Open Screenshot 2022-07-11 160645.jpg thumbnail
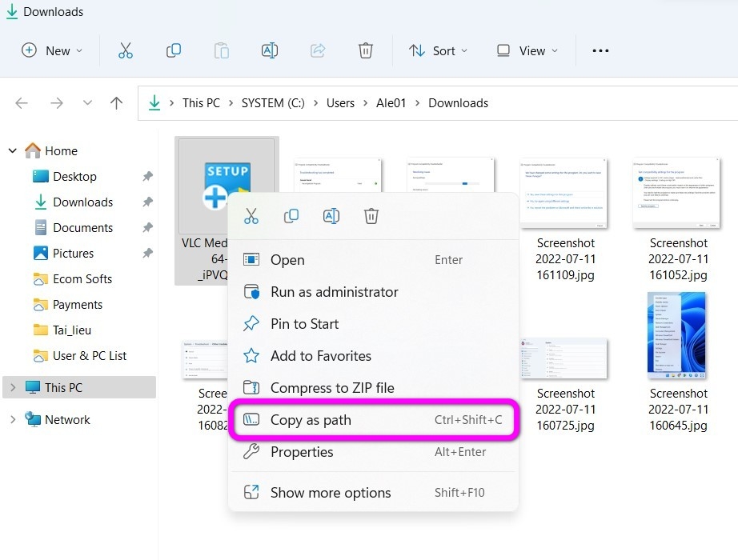738x560 pixels. point(676,335)
